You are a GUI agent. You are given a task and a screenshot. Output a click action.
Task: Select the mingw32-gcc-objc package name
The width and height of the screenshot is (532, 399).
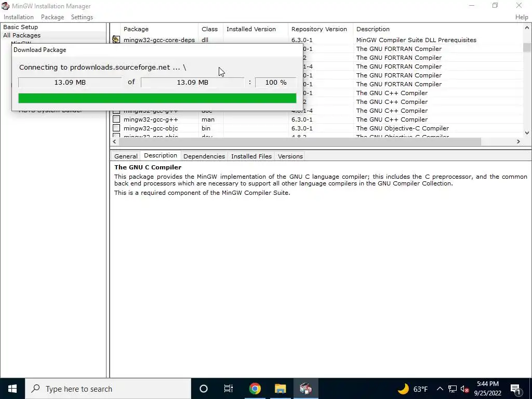tap(151, 128)
